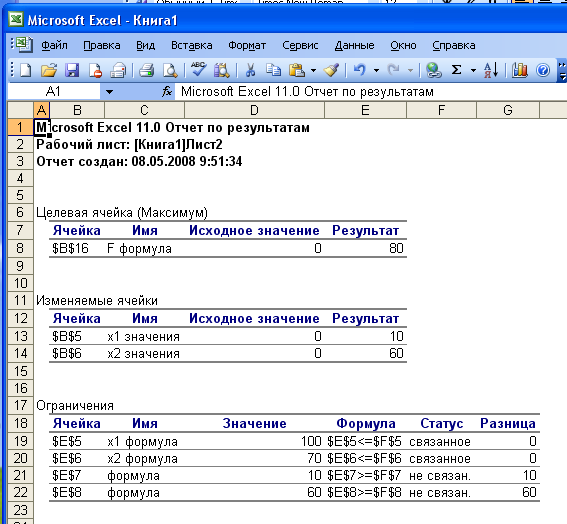Save the workbook with floppy icon
The image size is (567, 524).
click(x=72, y=70)
